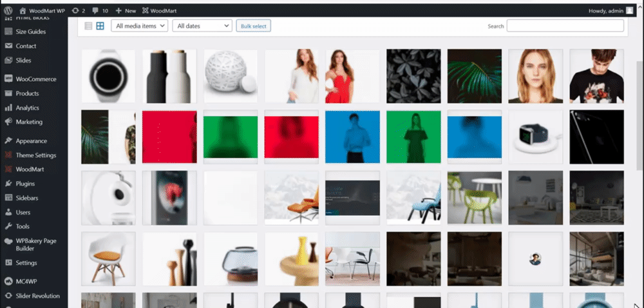Open Marketing sidebar link
Viewport: 644px width, 308px height.
[x=29, y=122]
